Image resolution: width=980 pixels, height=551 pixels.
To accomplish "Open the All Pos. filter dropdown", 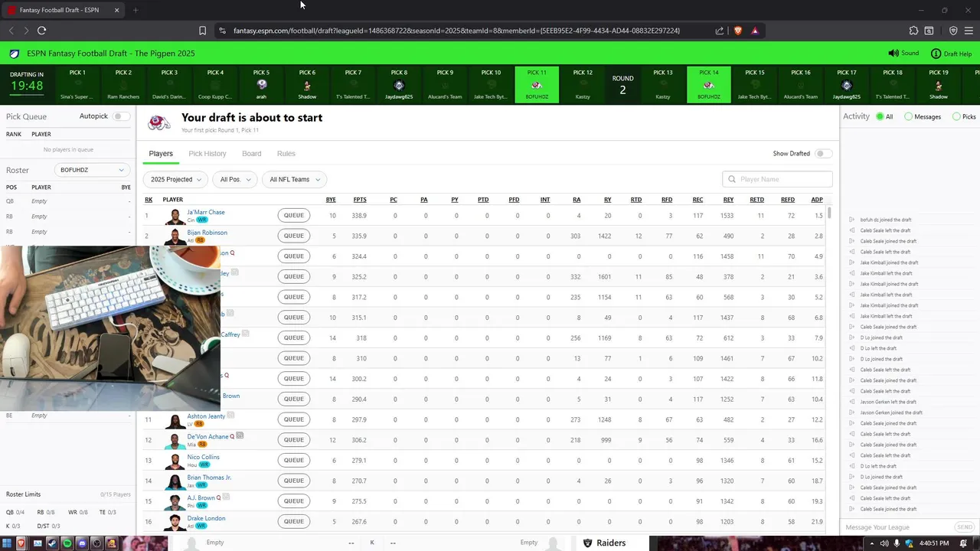I will click(x=234, y=179).
